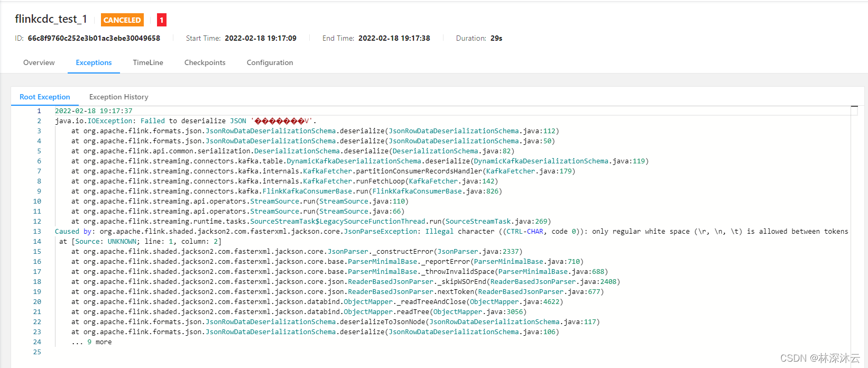Click the DeserializationSchema.java:82 stack line

[293, 151]
